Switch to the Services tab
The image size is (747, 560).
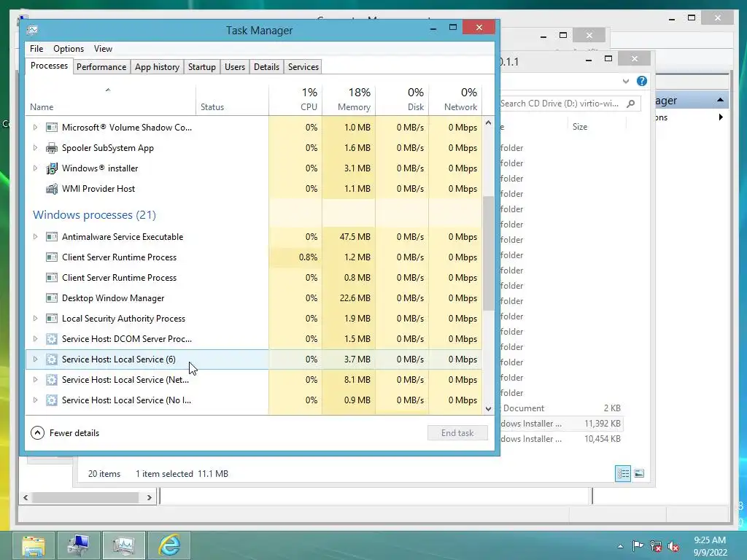(303, 66)
